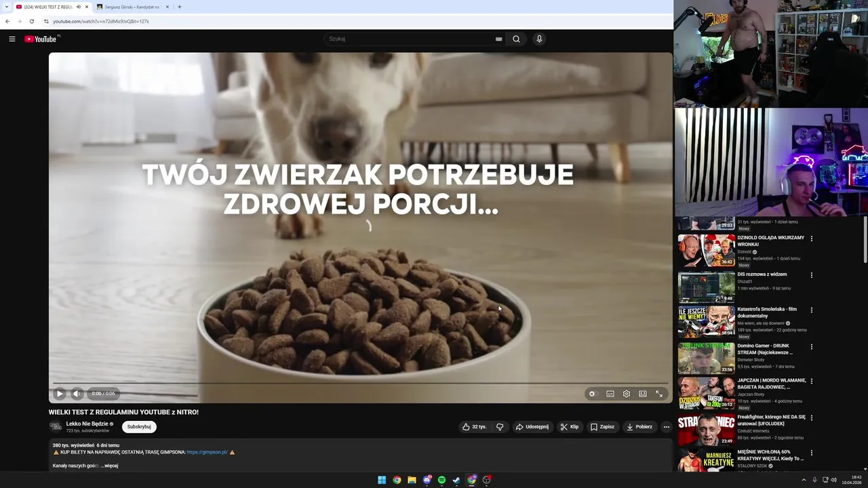Open options menu for Domino Gamer video

click(x=811, y=346)
